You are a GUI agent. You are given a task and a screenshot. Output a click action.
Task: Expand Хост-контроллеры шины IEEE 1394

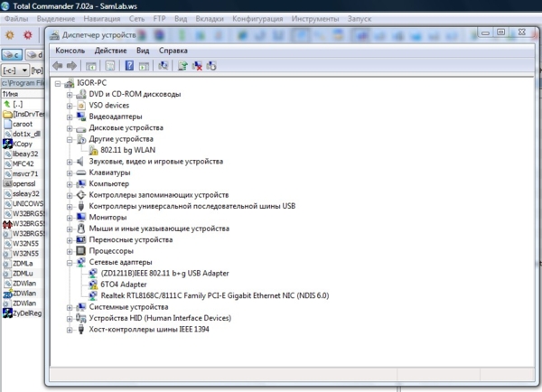coord(70,330)
